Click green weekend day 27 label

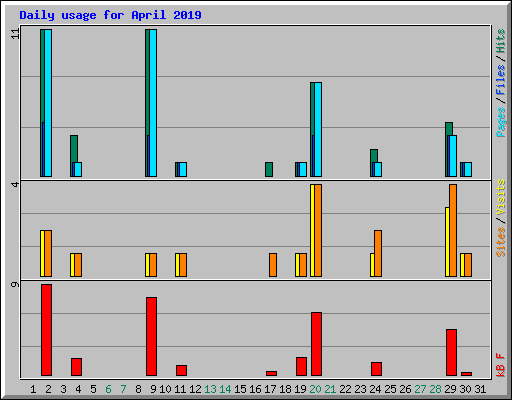[x=420, y=389]
